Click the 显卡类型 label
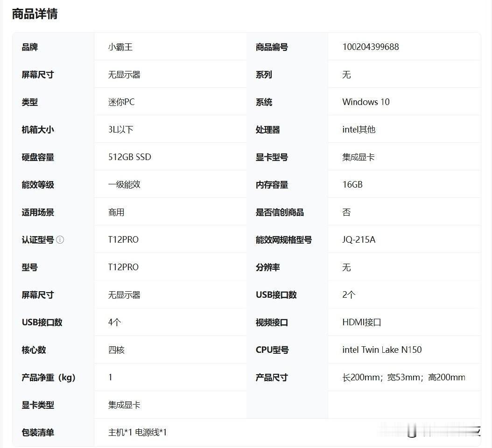 (38, 405)
